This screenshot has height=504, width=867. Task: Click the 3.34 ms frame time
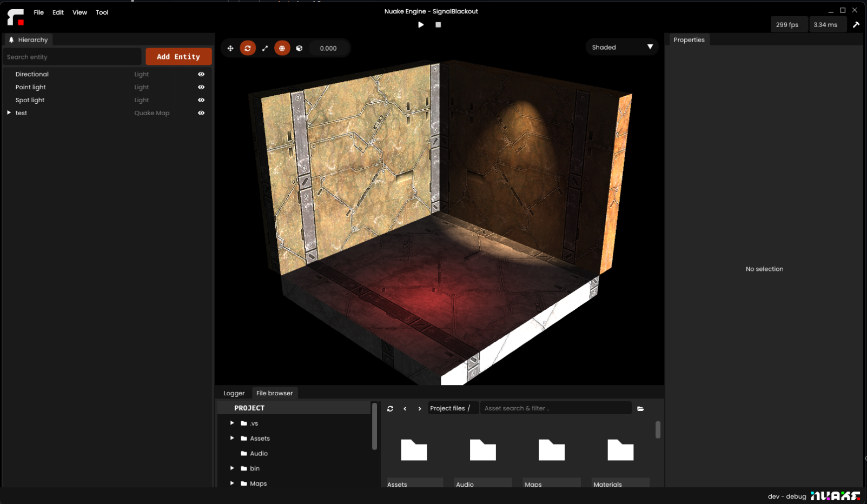828,24
